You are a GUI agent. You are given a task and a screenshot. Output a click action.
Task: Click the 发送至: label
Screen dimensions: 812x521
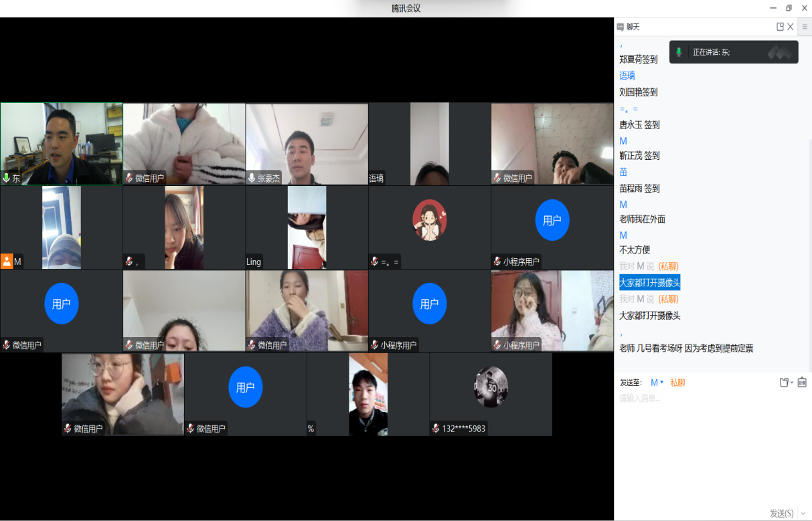point(631,383)
